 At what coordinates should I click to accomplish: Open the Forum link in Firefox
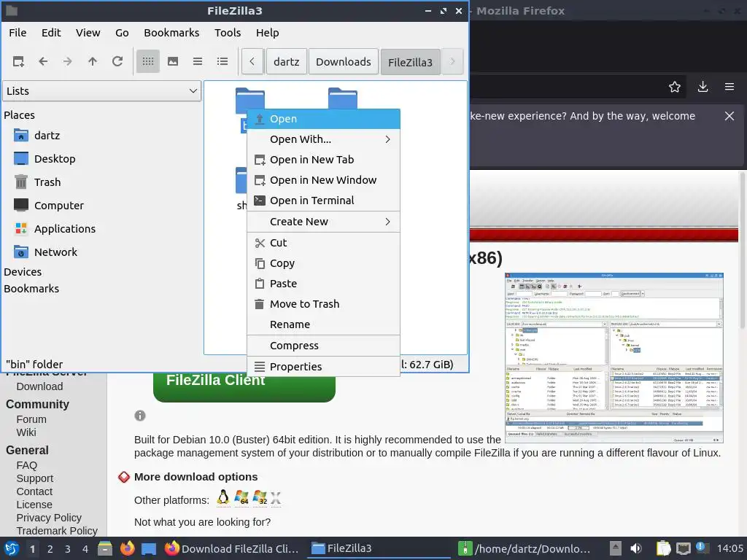(31, 419)
